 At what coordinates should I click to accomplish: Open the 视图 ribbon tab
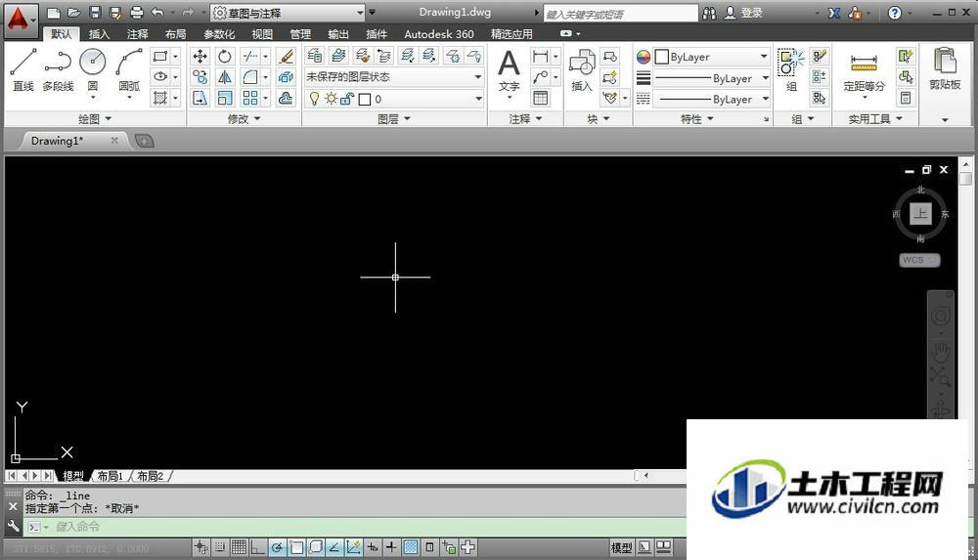[x=262, y=34]
